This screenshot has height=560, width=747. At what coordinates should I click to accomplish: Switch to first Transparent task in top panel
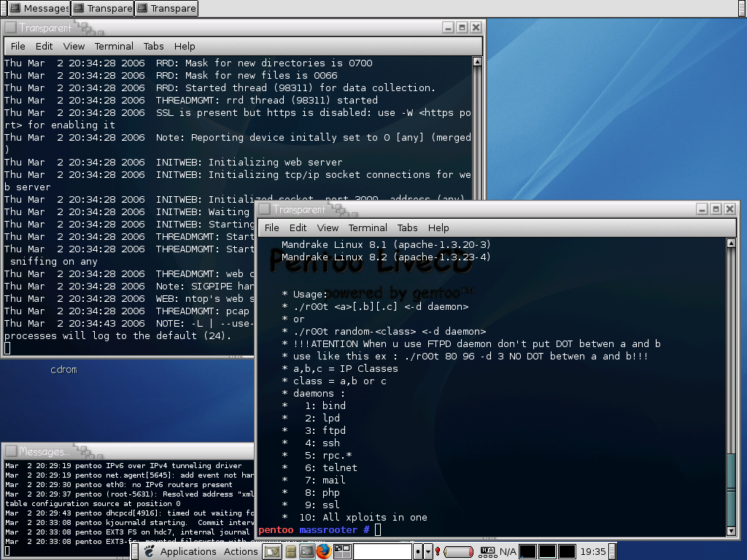coord(103,8)
